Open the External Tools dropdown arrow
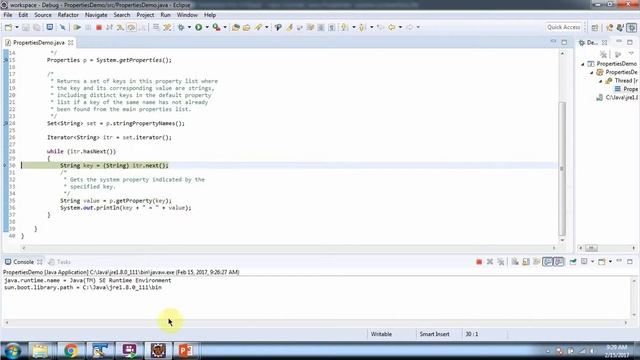The image size is (640, 360). (x=225, y=27)
